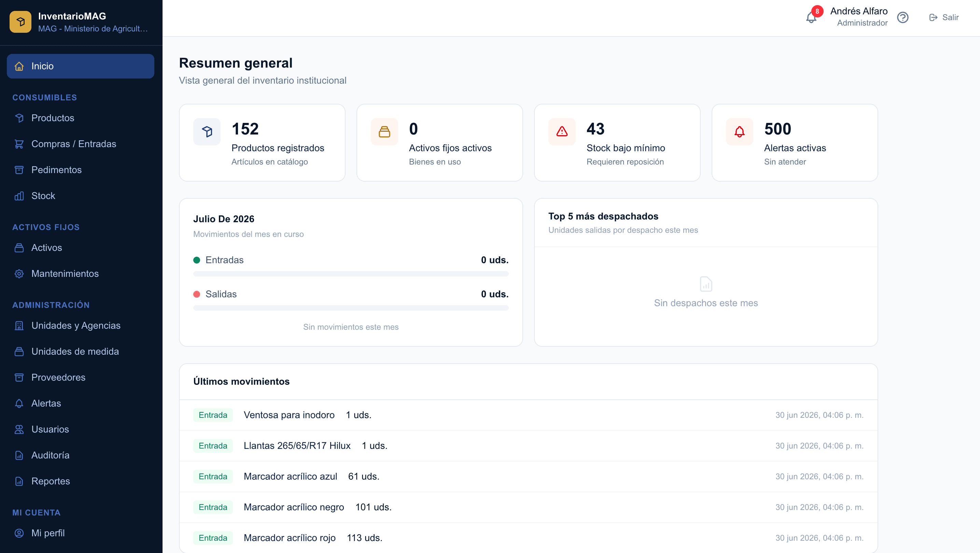
Task: Click the Salir logout icon
Action: (x=933, y=17)
